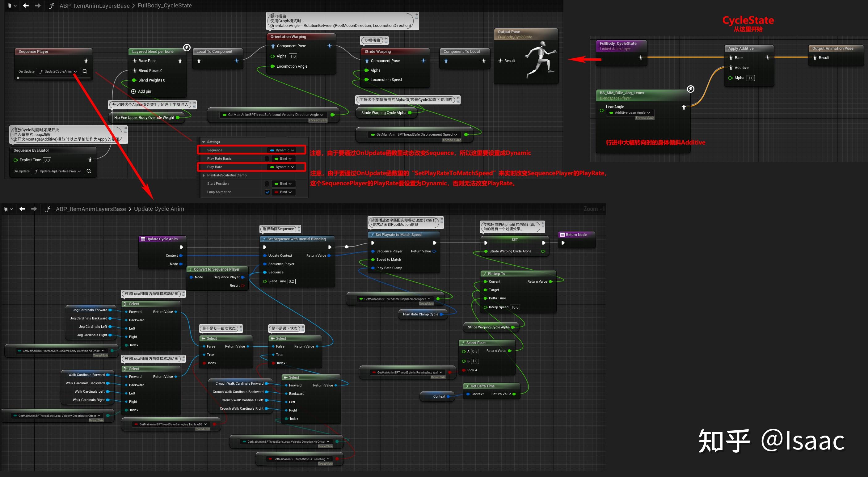This screenshot has height=477, width=868.
Task: Toggle the Play Rate Basis checkbox
Action: pyautogui.click(x=267, y=159)
